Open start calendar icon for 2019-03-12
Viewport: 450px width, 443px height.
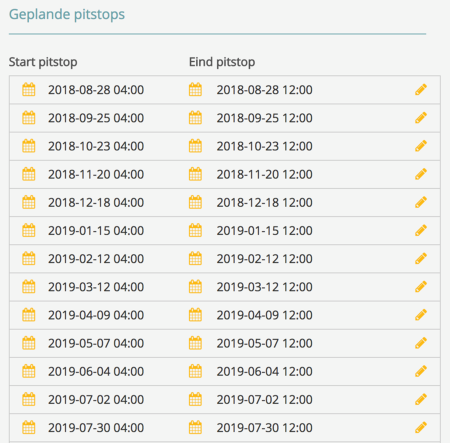tap(29, 286)
